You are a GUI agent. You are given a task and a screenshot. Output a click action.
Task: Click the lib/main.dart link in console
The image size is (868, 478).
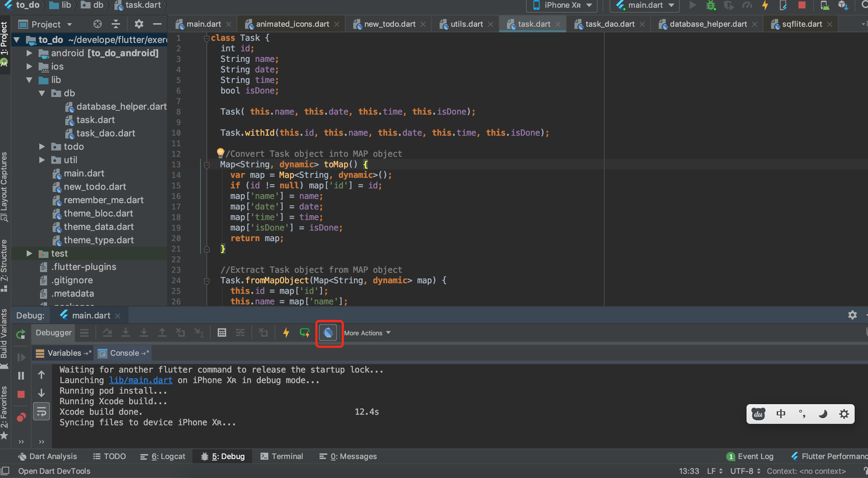(x=140, y=380)
